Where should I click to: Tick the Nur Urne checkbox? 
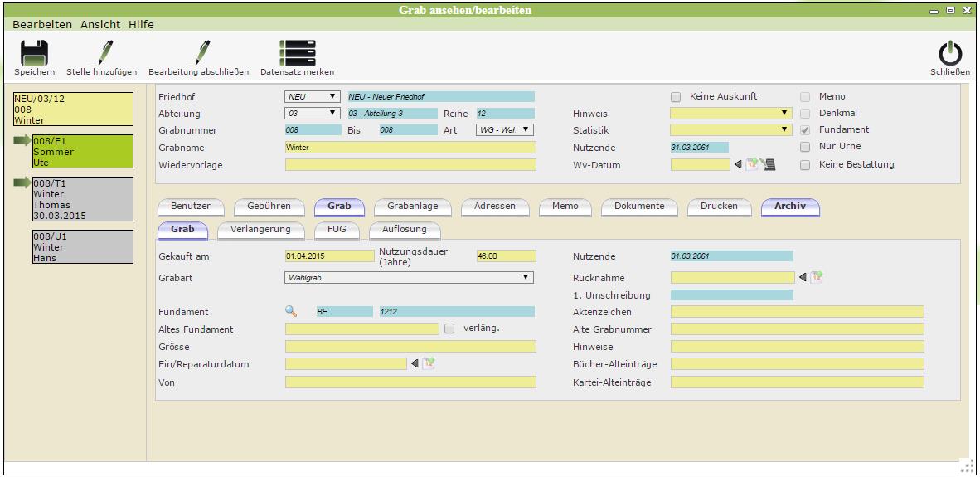pyautogui.click(x=805, y=147)
